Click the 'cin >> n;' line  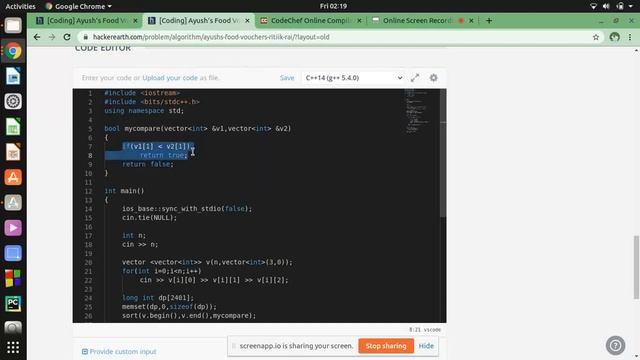tap(140, 244)
